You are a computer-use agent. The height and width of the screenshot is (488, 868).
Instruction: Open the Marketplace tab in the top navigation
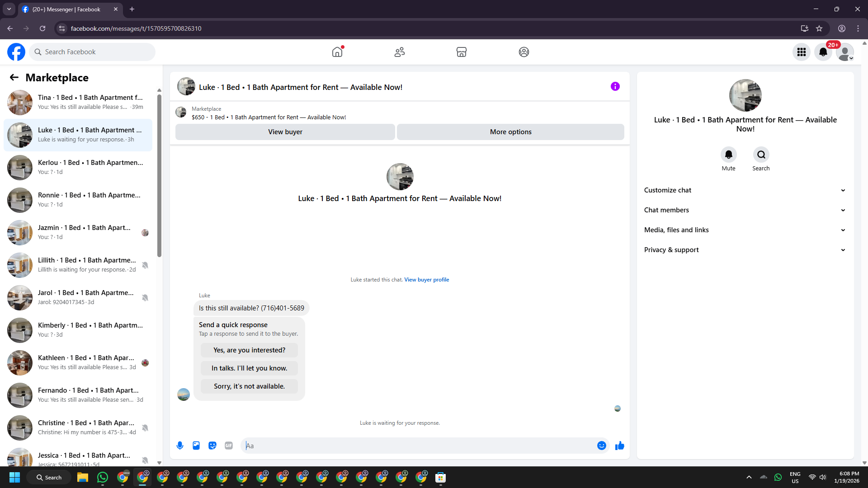pos(461,52)
